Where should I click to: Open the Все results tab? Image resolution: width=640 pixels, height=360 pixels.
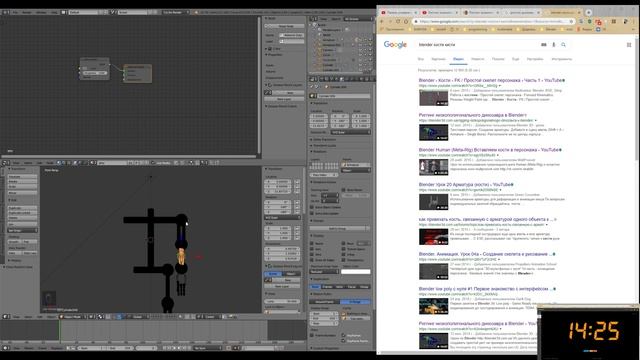pos(421,59)
